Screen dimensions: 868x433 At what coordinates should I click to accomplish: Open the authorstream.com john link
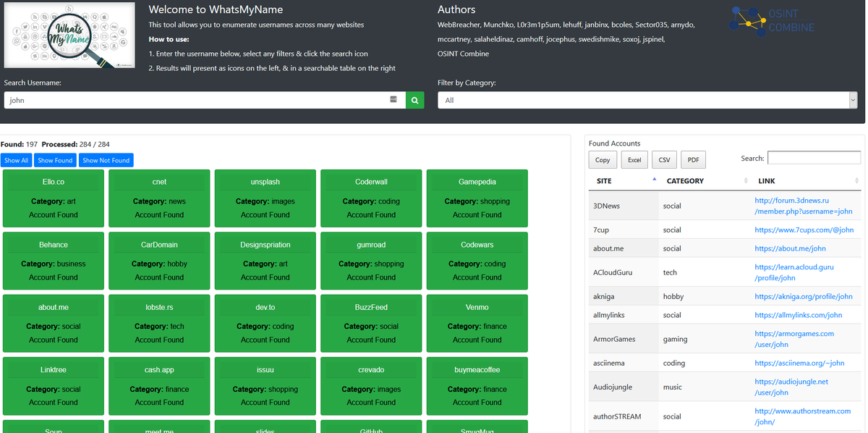pos(802,416)
